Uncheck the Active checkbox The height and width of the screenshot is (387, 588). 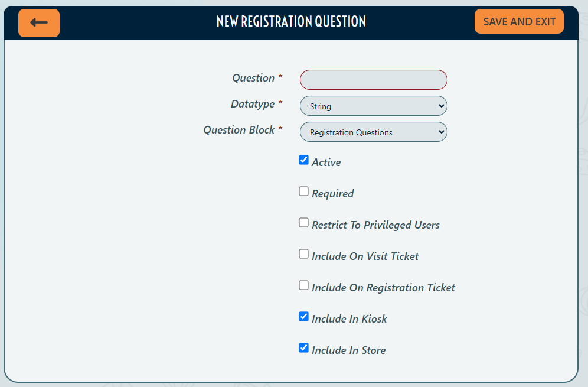[x=303, y=160]
